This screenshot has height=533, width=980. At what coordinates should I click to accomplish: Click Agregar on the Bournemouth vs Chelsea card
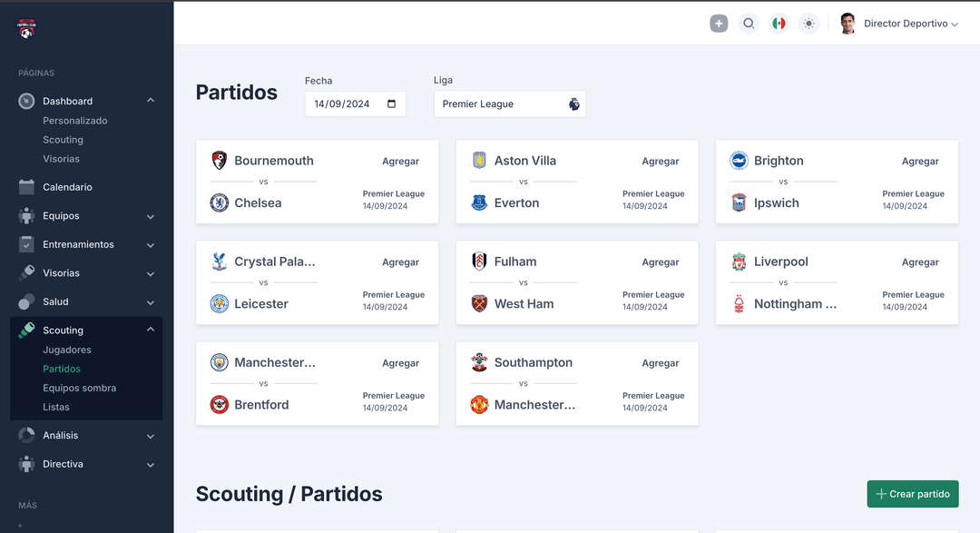click(400, 161)
